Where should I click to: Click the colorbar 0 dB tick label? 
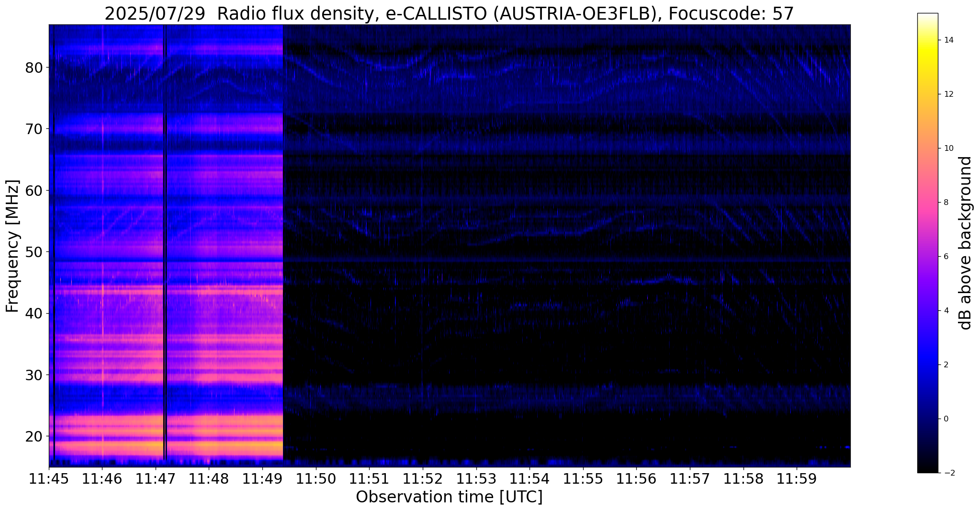946,419
